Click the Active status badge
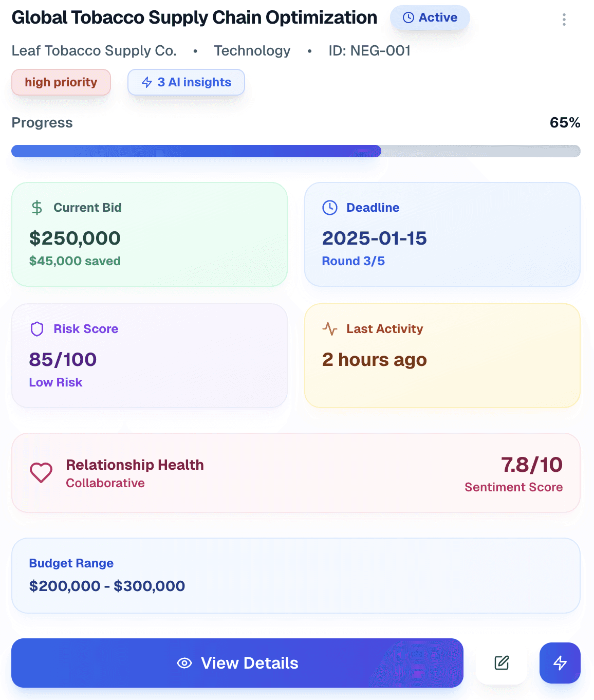Screen dimensions: 594x700 [430, 17]
